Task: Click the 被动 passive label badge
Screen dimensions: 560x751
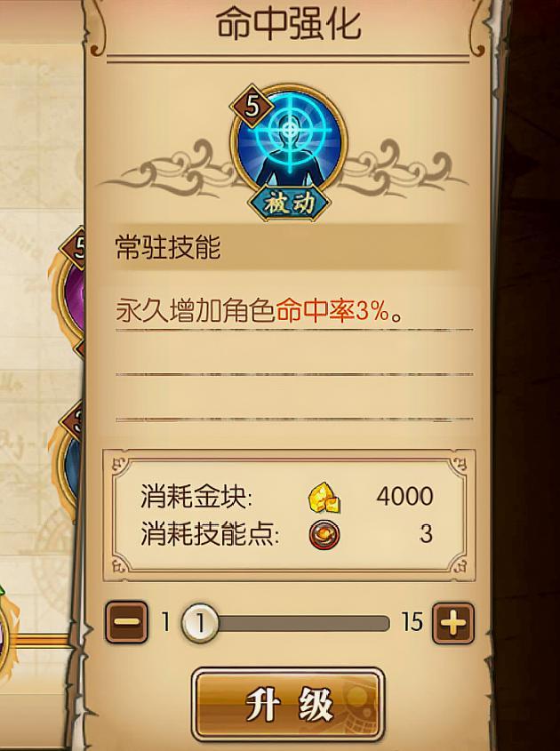Action: tap(288, 204)
